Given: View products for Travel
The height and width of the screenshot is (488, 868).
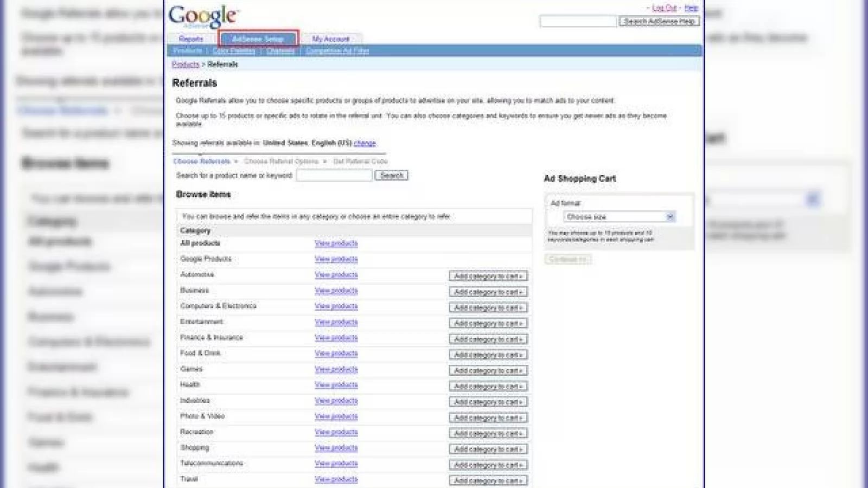Looking at the screenshot, I should [336, 479].
